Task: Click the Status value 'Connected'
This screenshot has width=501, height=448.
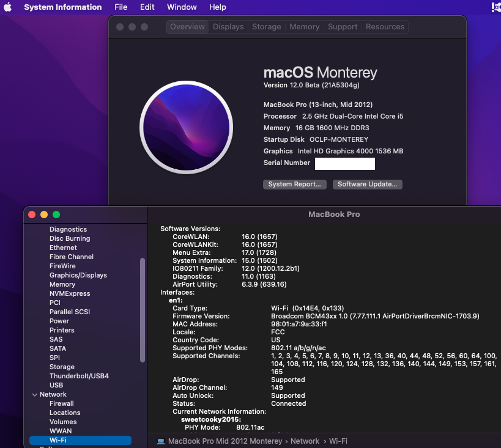Action: point(288,403)
